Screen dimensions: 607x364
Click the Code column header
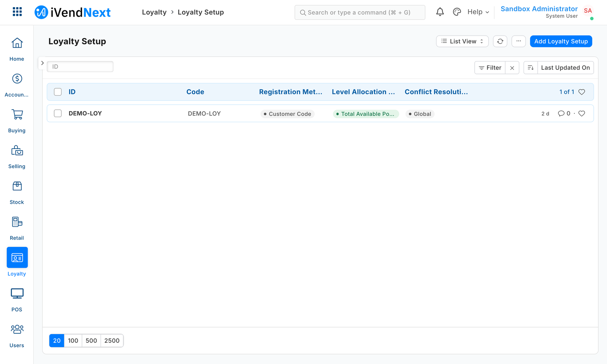(x=195, y=92)
